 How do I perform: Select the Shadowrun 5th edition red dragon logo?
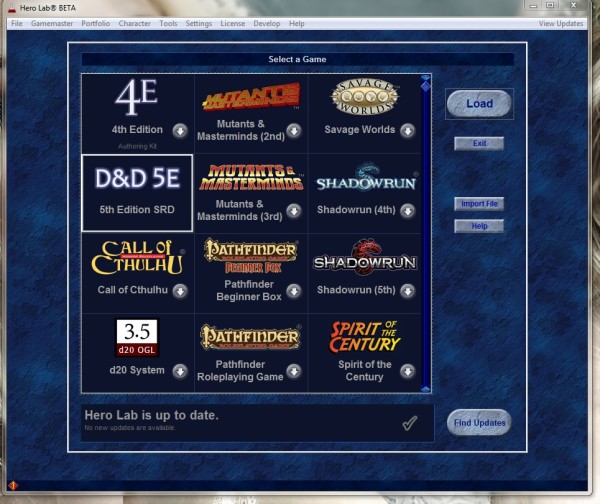click(365, 257)
